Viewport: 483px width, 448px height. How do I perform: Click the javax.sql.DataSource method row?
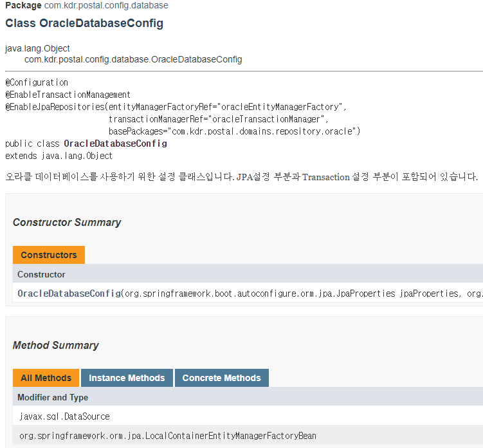click(x=248, y=416)
